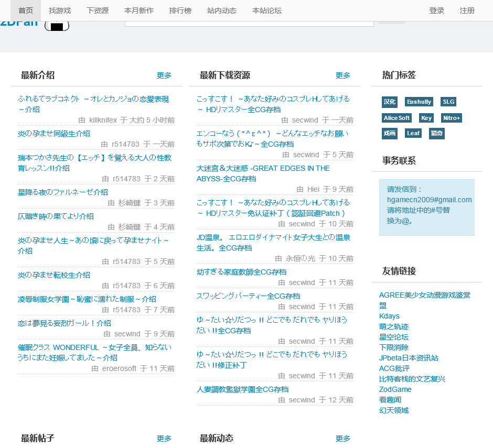The width and height of the screenshot is (493, 448).
Task: Open 恋は夢見る妄烈ガール！介绍 article
Action: point(65,323)
